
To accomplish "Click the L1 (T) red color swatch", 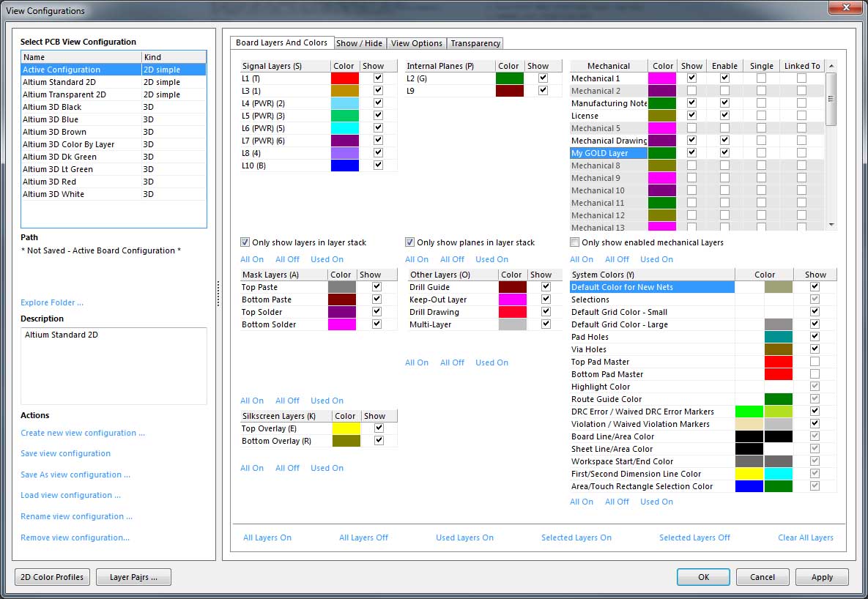I will coord(344,78).
